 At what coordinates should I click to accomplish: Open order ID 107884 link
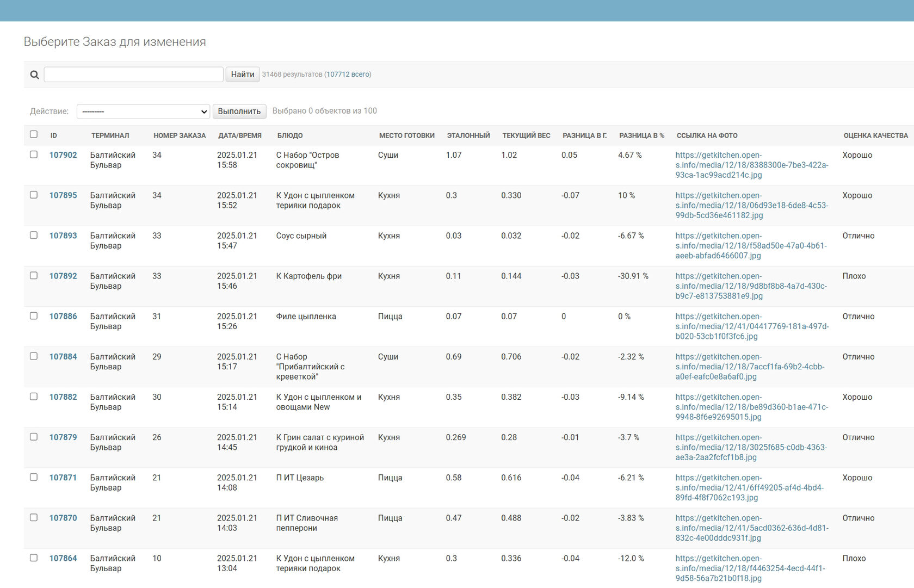(63, 356)
